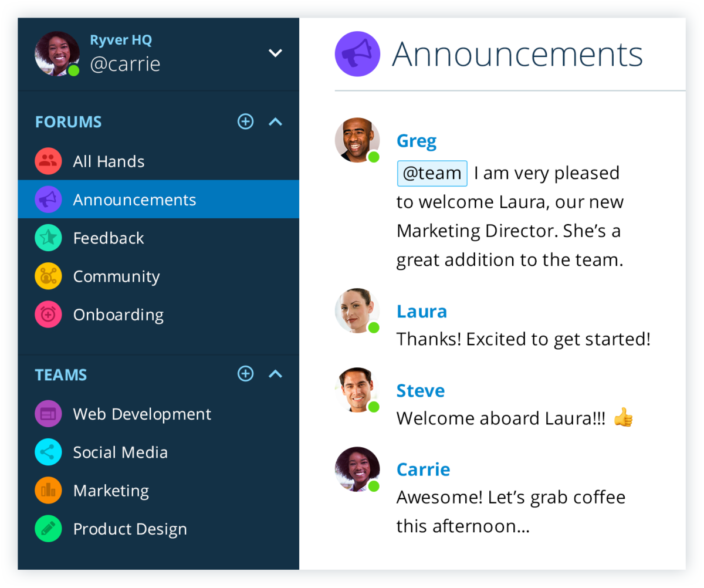Screen dimensions: 704x588
Task: Click the plus to add a new forum
Action: coord(245,121)
